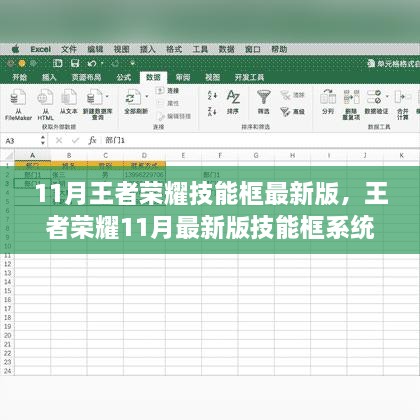The image size is (420, 420).
Task: Select column header K
Action: pyautogui.click(x=401, y=155)
